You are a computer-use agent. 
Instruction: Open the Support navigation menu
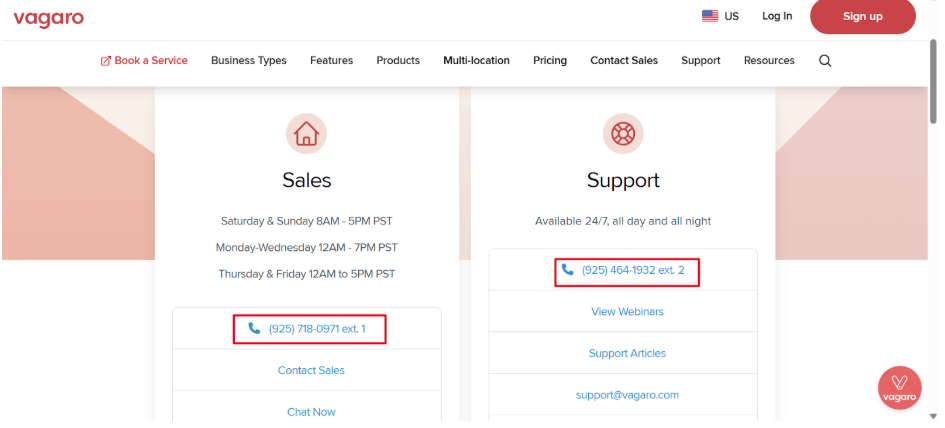tap(700, 61)
